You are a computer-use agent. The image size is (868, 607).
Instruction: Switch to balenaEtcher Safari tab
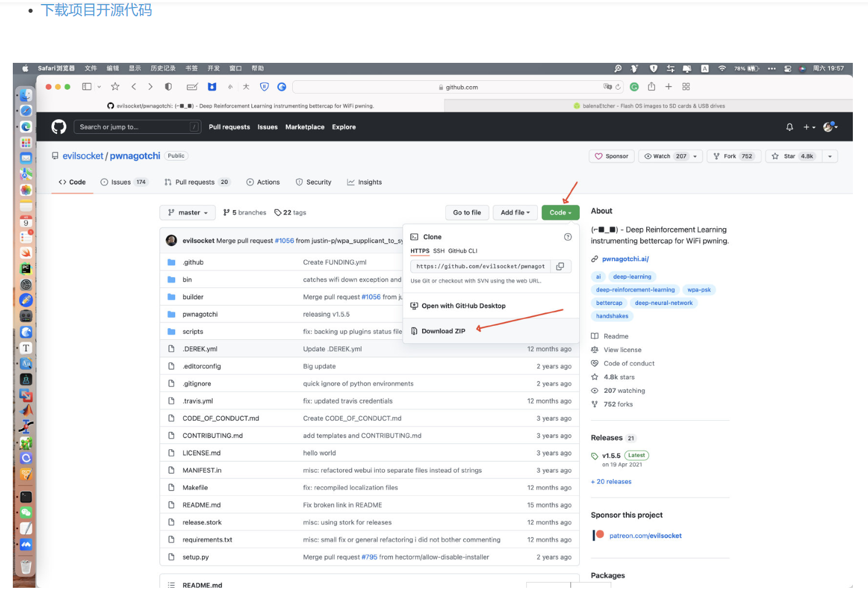coord(649,106)
